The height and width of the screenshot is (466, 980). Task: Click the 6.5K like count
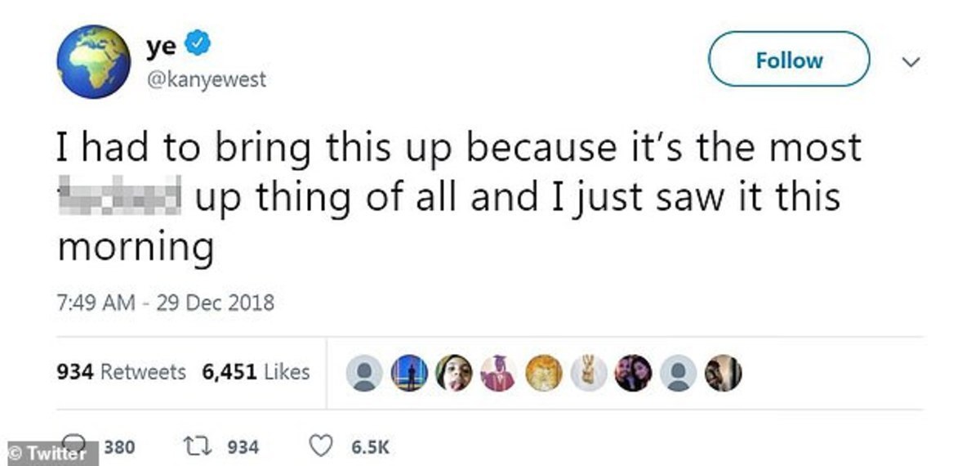pos(370,448)
